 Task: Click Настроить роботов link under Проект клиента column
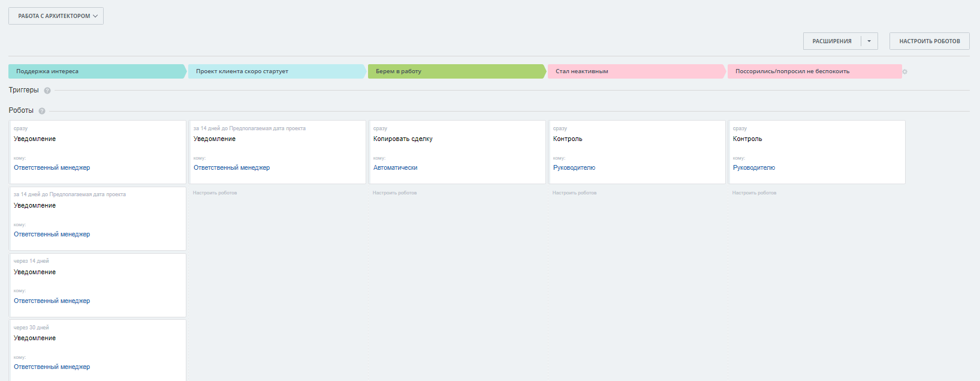tap(215, 193)
